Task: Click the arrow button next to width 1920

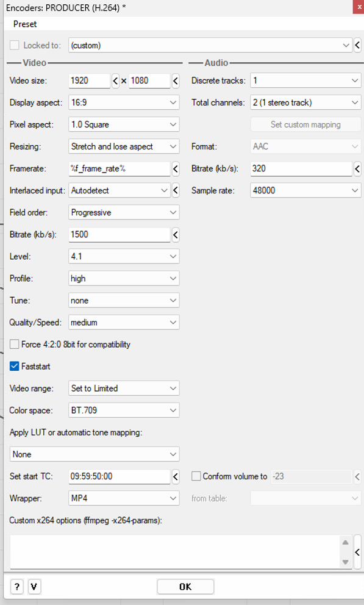Action: point(115,81)
